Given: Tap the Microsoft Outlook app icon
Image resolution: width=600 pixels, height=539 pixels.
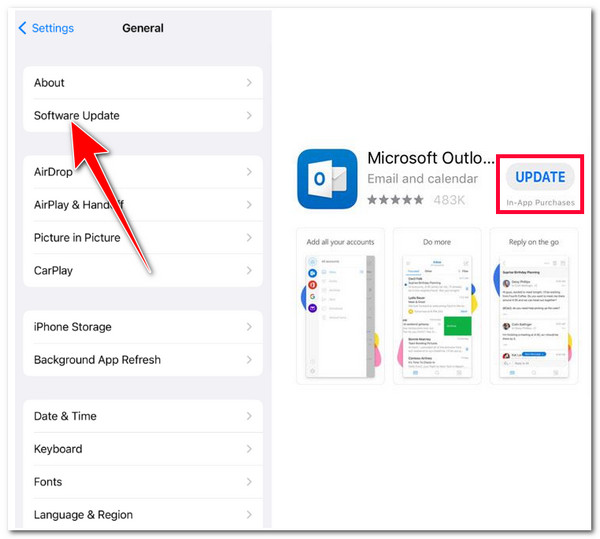Looking at the screenshot, I should pyautogui.click(x=327, y=179).
